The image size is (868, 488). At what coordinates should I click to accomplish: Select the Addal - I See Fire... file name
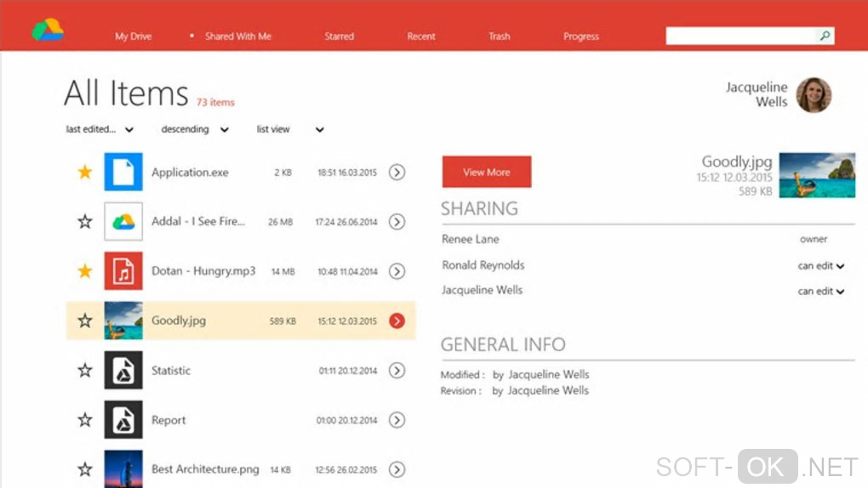pyautogui.click(x=198, y=221)
